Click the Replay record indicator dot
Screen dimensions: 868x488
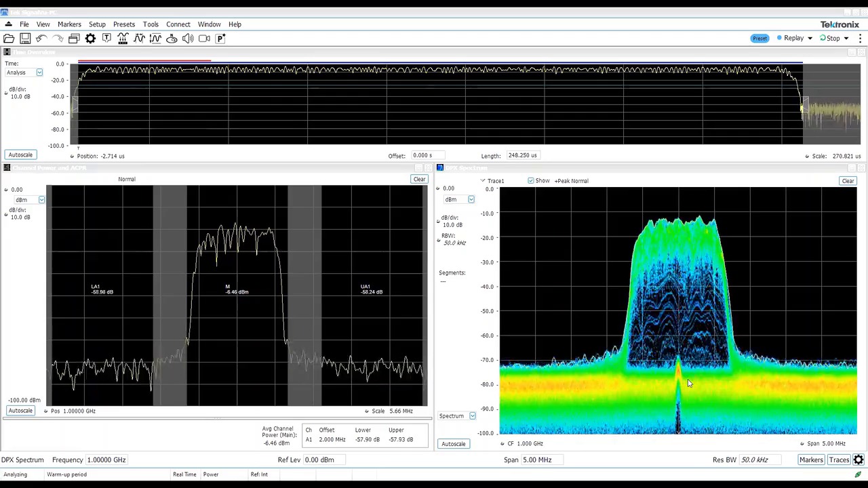click(778, 38)
